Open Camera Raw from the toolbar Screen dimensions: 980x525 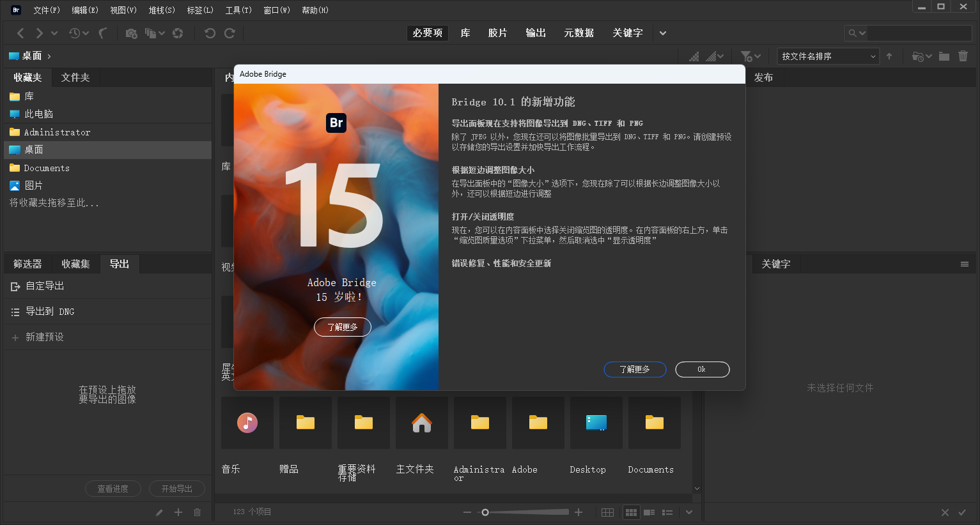tap(177, 33)
